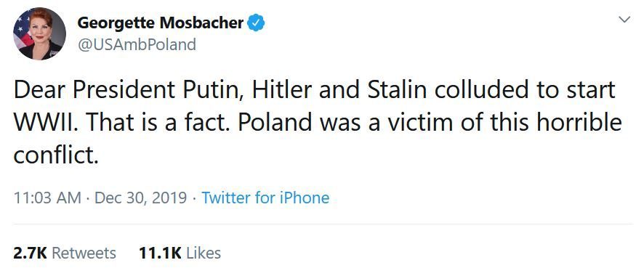Image resolution: width=644 pixels, height=276 pixels.
Task: Click the blue verified checkmark badge
Action: 256,23
